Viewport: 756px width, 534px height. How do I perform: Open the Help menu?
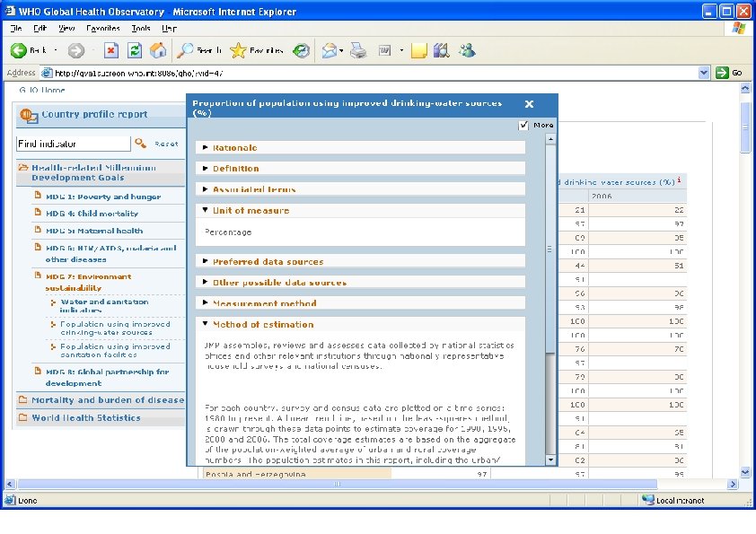(169, 28)
